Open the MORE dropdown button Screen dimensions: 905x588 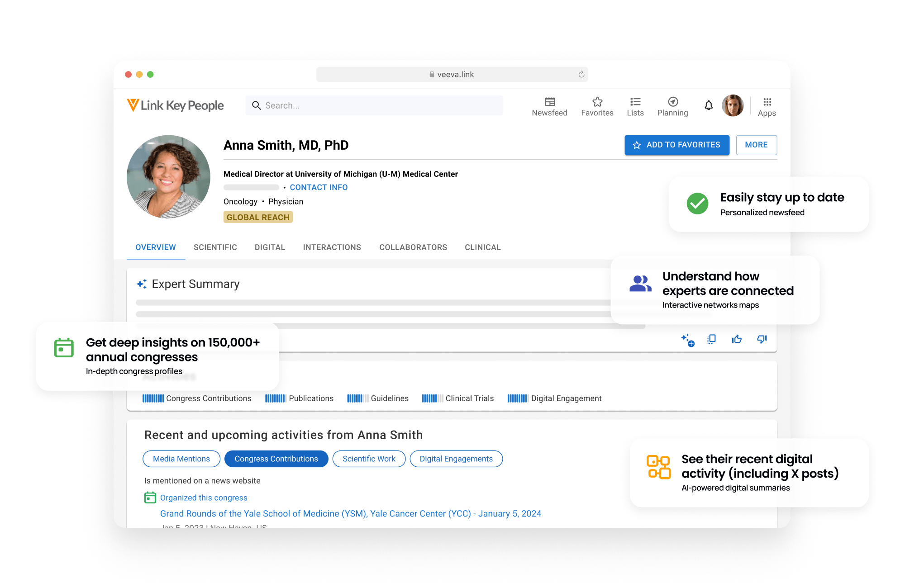point(756,145)
